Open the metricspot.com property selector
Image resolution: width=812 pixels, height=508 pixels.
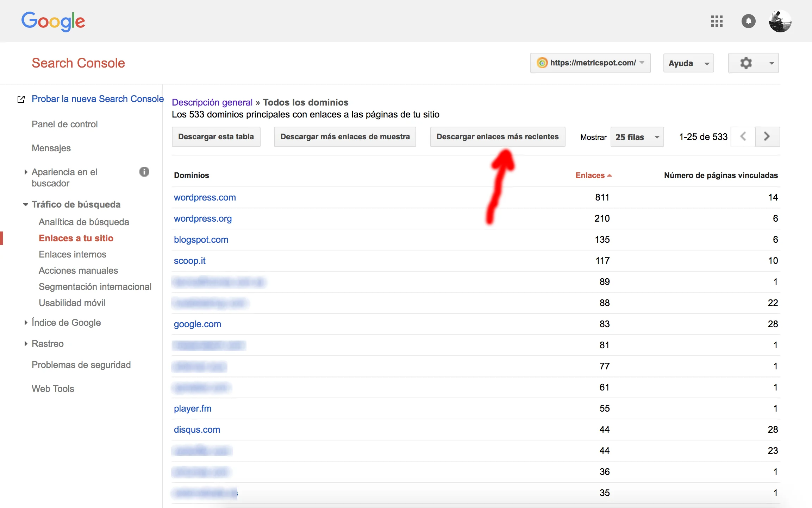[x=590, y=63]
